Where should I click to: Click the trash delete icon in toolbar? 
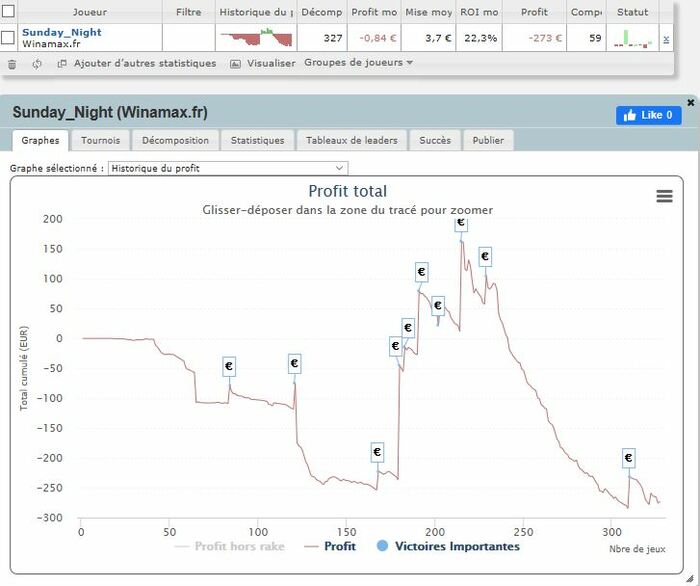(x=12, y=64)
